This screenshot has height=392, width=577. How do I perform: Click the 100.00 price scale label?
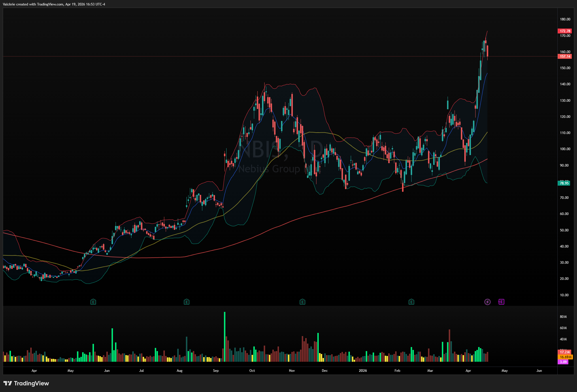565,149
